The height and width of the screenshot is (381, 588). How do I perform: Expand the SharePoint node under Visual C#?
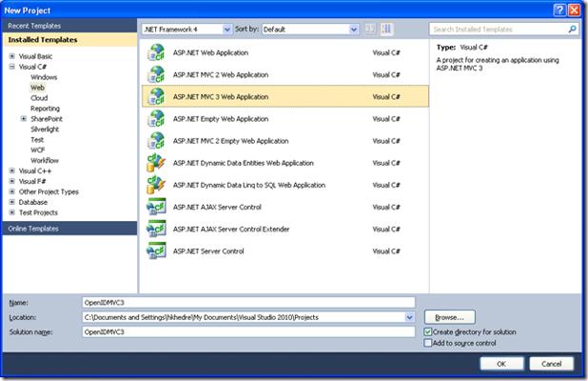tap(24, 119)
